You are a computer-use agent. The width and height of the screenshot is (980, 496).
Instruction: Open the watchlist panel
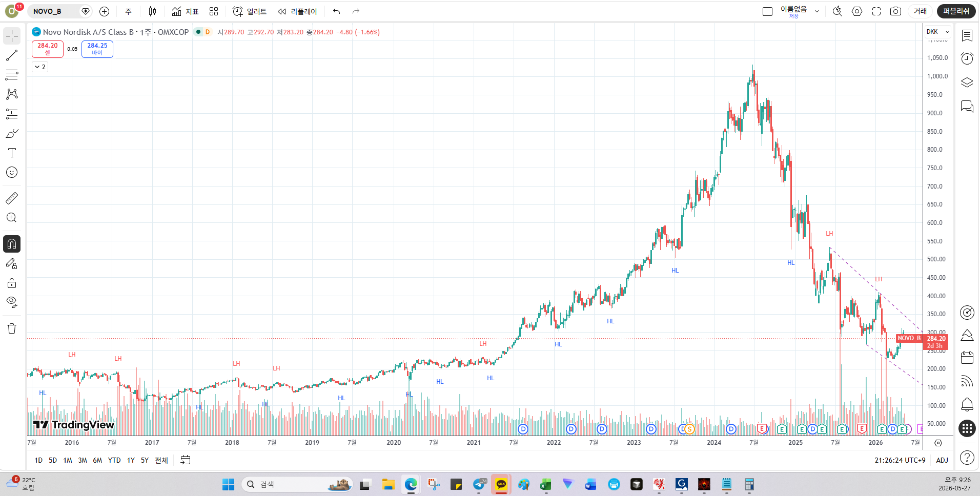[x=967, y=35]
